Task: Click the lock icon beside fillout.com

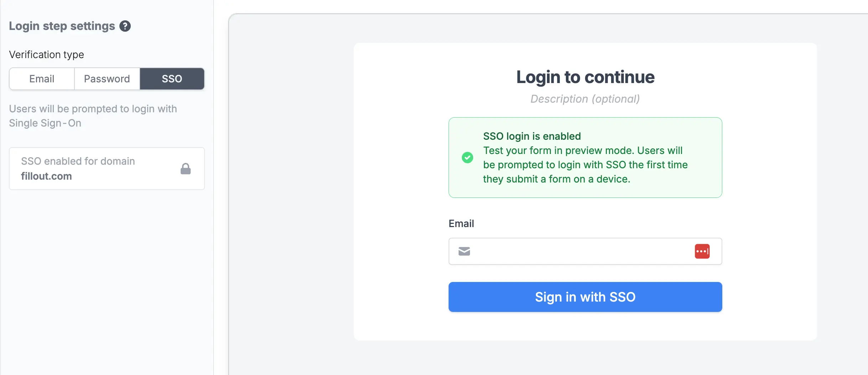Action: [186, 169]
